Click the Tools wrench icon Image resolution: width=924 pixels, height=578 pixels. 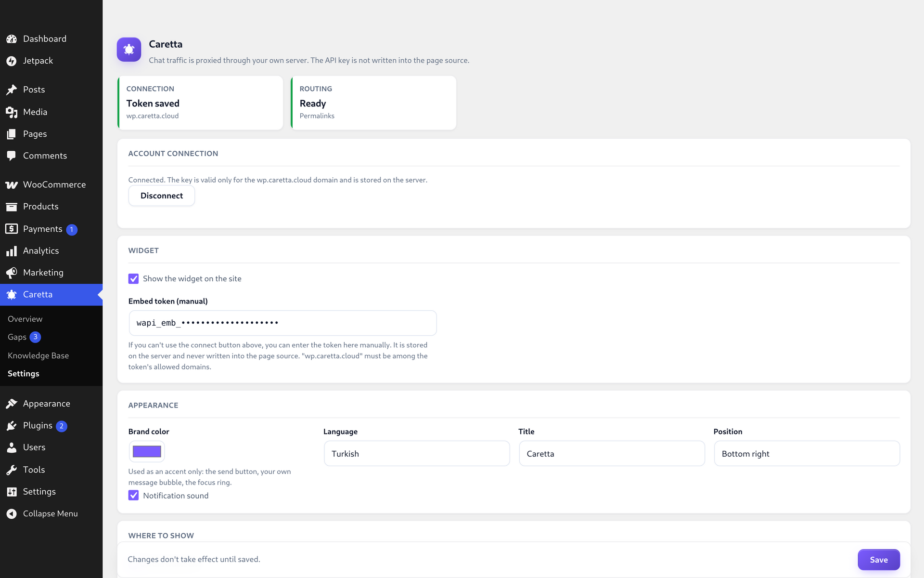pyautogui.click(x=12, y=470)
